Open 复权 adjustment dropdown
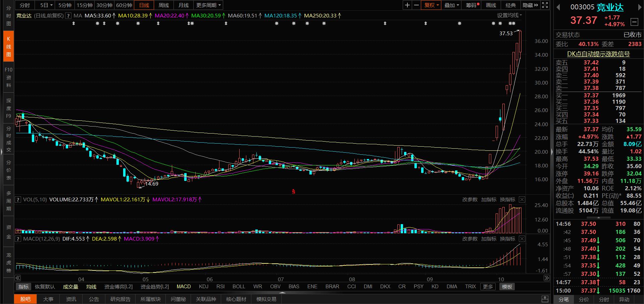 click(x=431, y=5)
